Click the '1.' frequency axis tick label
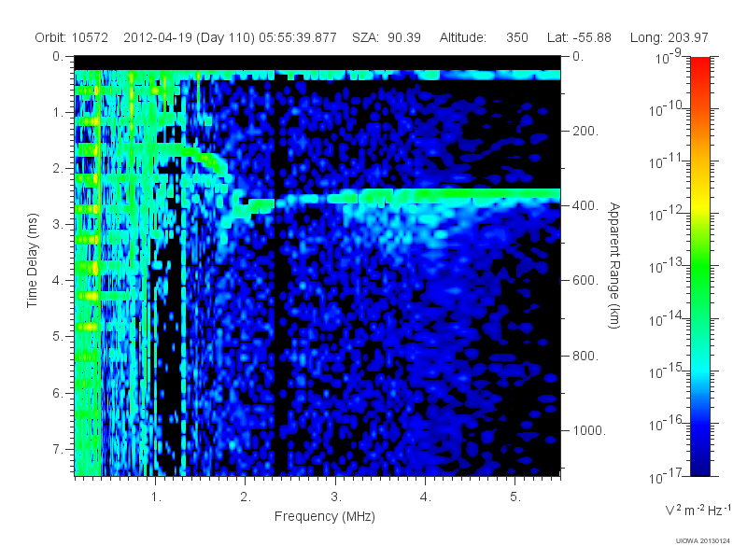Image resolution: width=747 pixels, height=560 pixels. (x=156, y=497)
